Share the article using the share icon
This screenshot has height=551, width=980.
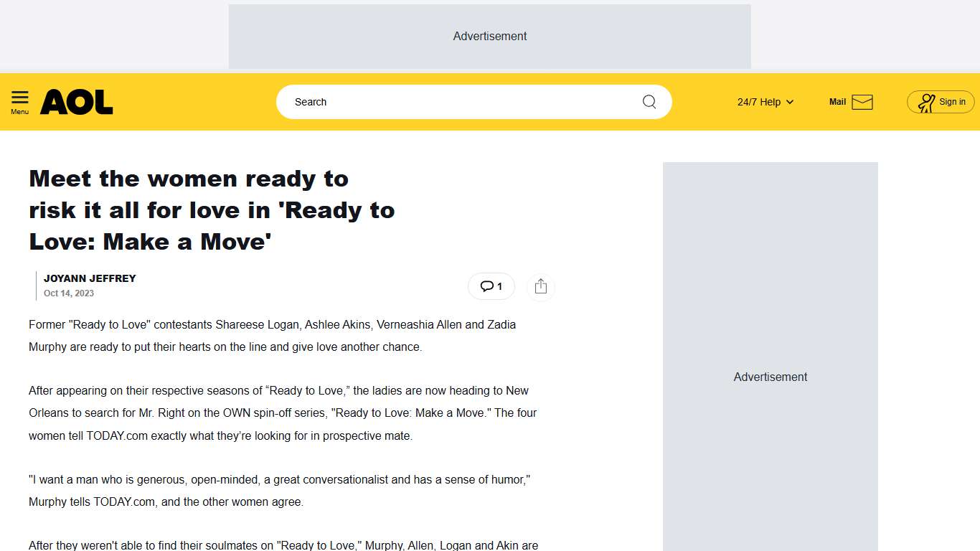click(540, 286)
